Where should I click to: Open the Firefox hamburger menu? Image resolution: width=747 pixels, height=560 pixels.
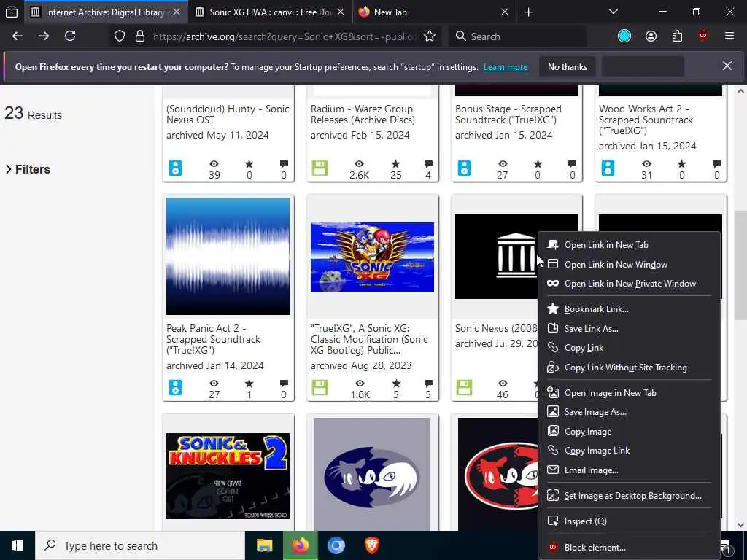[729, 36]
